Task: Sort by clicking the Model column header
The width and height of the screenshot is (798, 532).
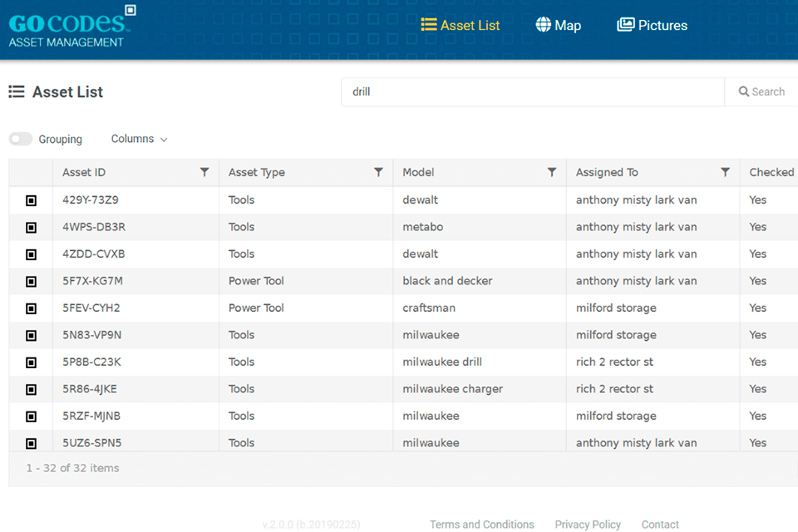Action: 418,172
